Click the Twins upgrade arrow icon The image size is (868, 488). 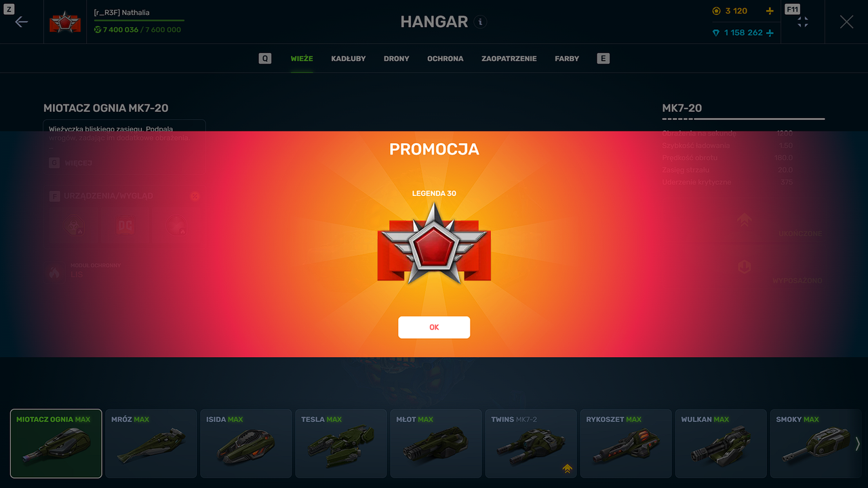567,468
